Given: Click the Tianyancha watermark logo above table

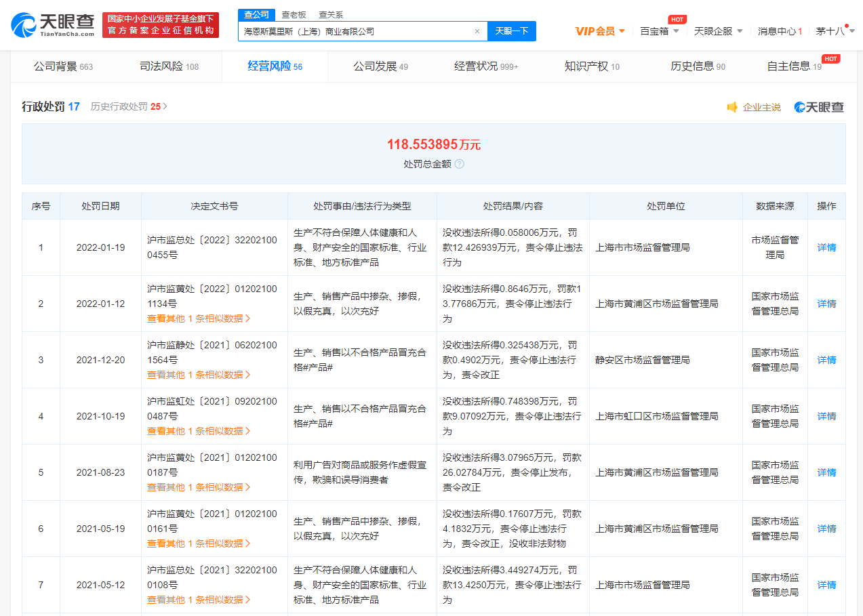Looking at the screenshot, I should click(x=819, y=107).
